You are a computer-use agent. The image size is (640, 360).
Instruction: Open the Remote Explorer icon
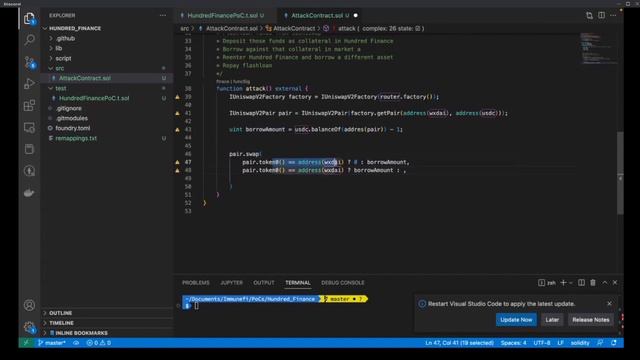point(29,127)
